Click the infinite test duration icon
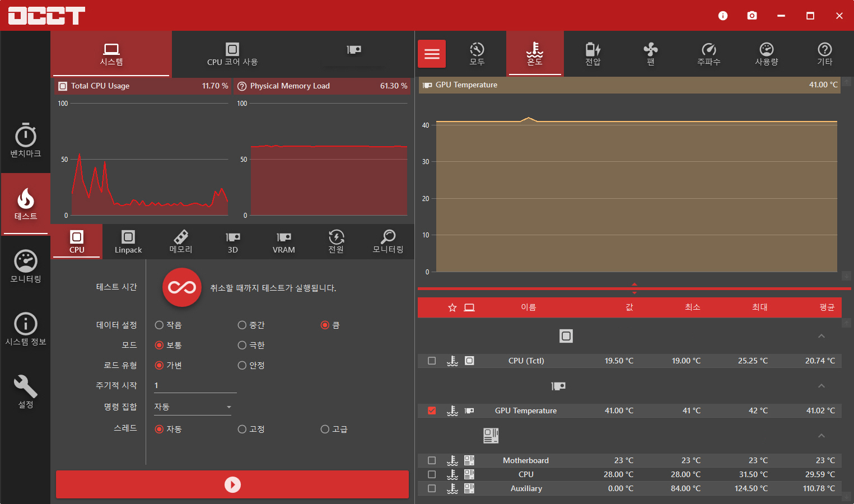 point(182,287)
